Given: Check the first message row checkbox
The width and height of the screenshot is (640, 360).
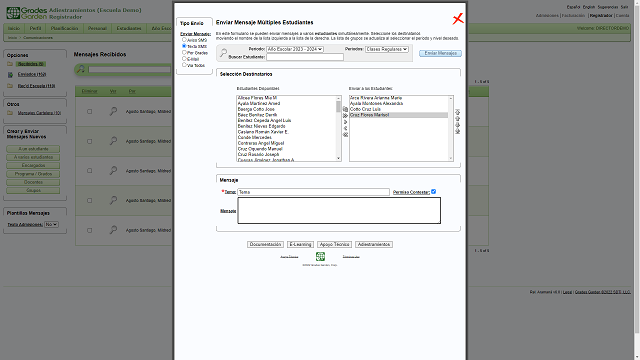Looking at the screenshot, I should pos(89,111).
